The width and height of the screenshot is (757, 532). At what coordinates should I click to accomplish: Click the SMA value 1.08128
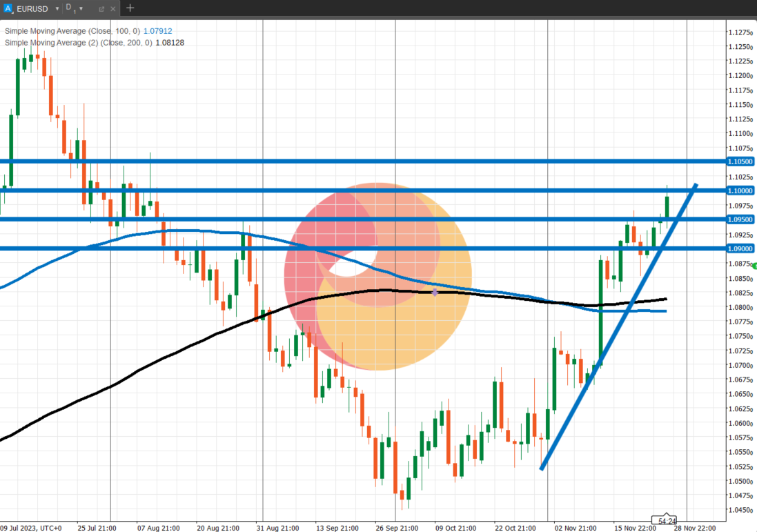pyautogui.click(x=170, y=43)
